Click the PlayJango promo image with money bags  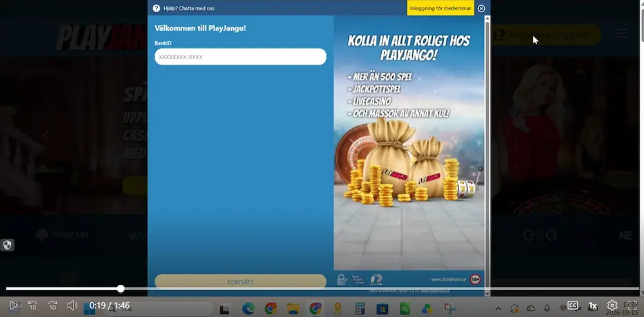[x=409, y=143]
